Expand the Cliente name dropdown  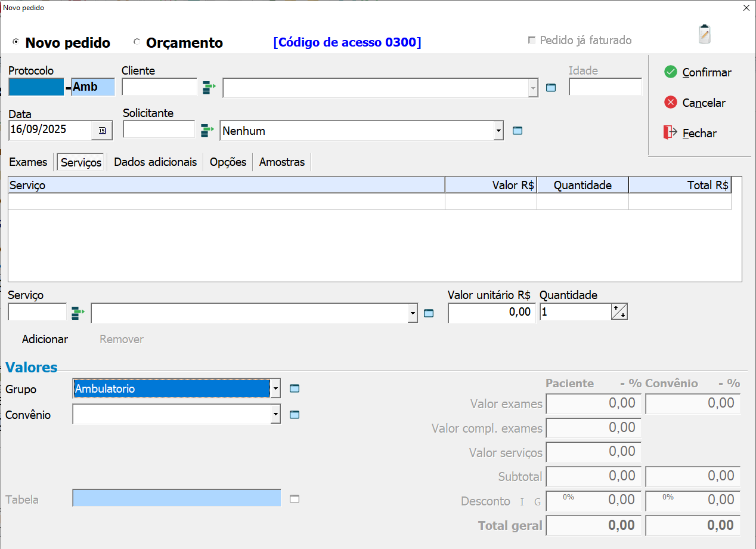[x=532, y=88]
